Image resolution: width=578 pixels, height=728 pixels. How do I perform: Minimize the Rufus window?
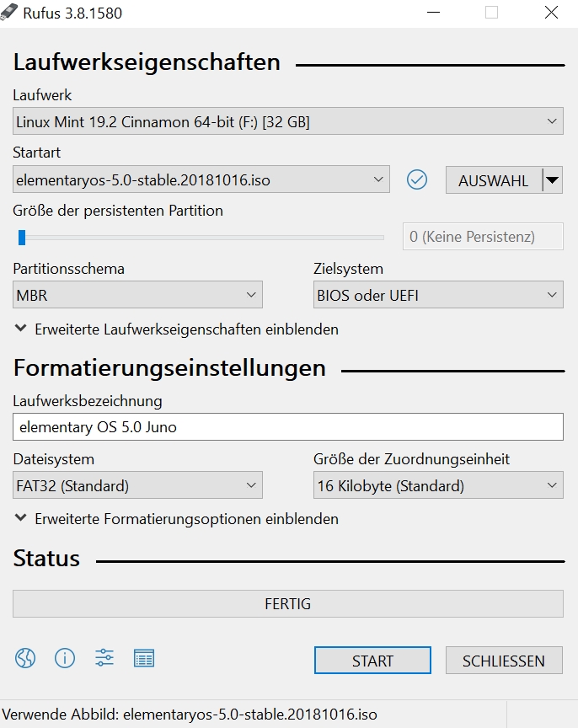click(433, 13)
